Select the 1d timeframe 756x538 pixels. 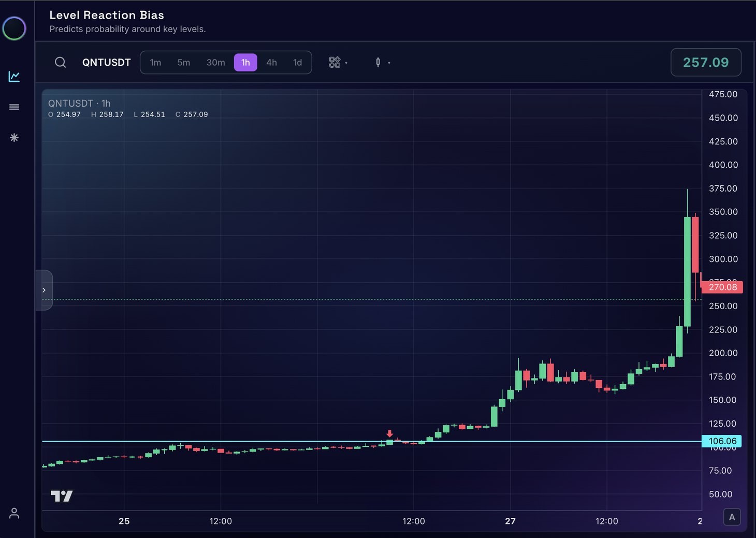click(297, 63)
